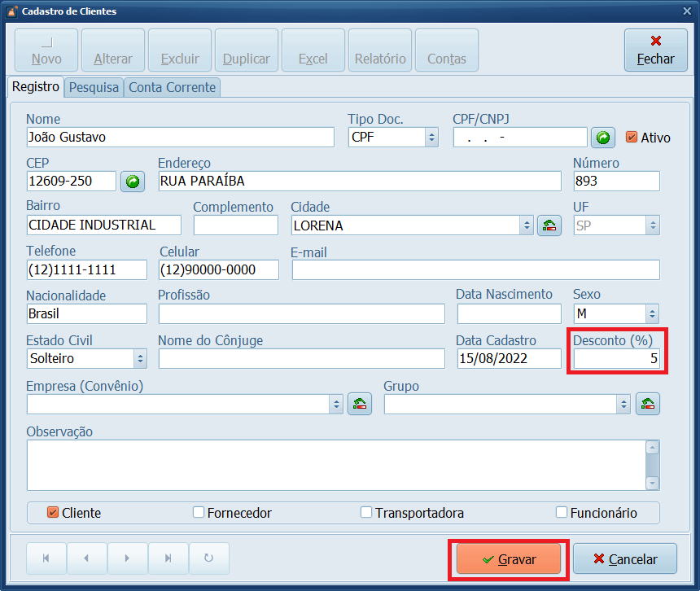Viewport: 700px width, 591px height.
Task: Click the CPF/CNPJ lookup green arrow icon
Action: [602, 138]
